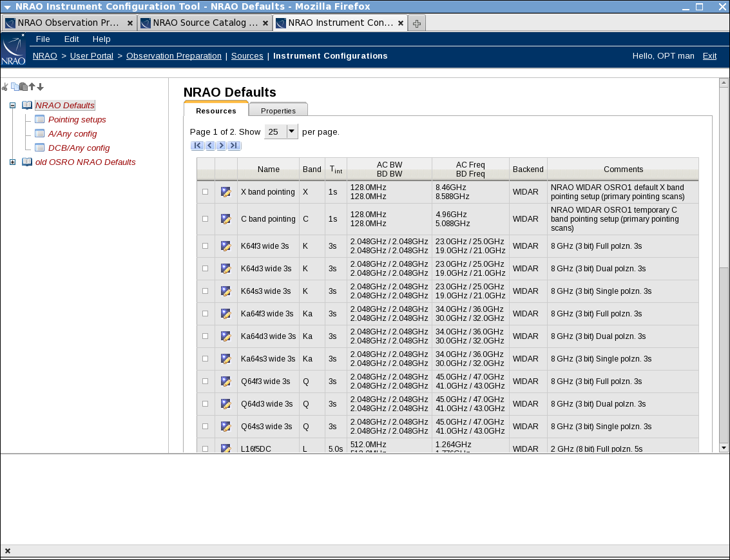
Task: Expand the old OSRO NRAO Defaults node
Action: click(12, 162)
